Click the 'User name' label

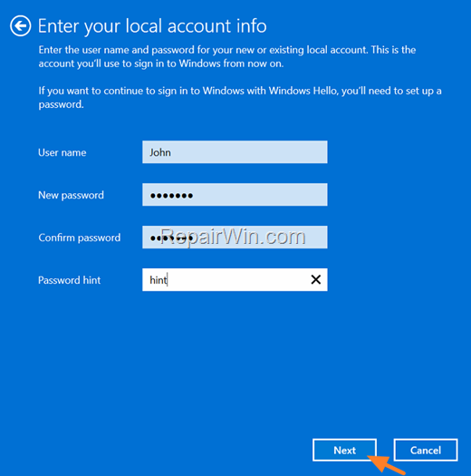pyautogui.click(x=62, y=152)
